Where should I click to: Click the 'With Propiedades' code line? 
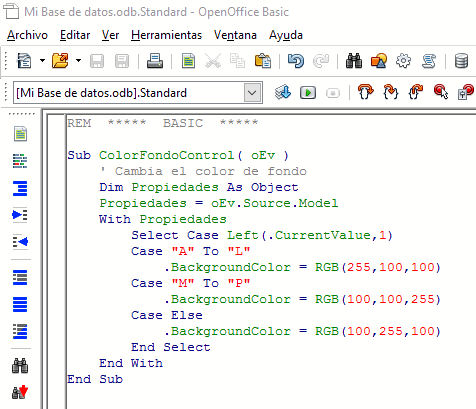[163, 219]
